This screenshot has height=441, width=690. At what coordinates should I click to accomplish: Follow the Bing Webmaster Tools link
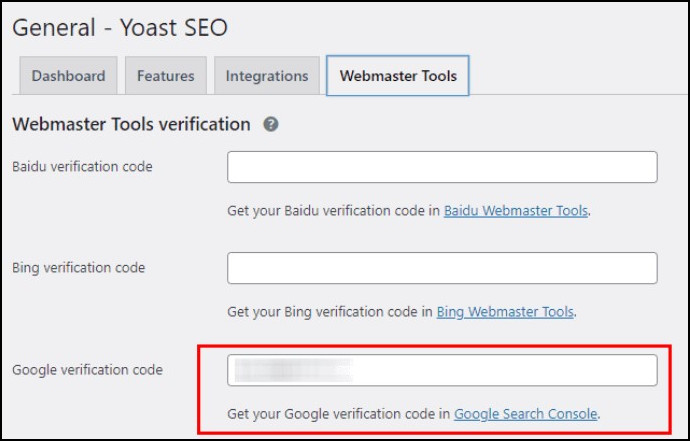click(x=505, y=312)
